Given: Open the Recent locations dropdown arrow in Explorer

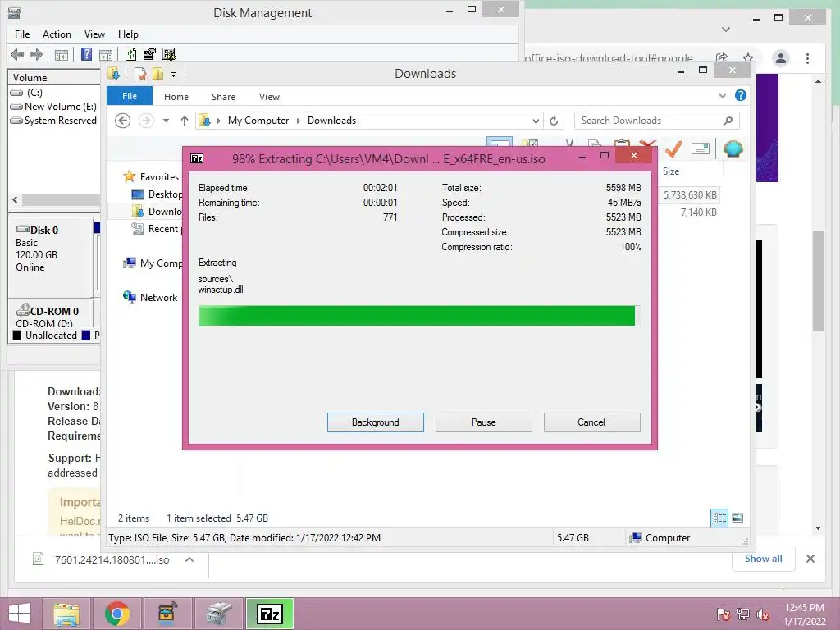Looking at the screenshot, I should tap(166, 121).
